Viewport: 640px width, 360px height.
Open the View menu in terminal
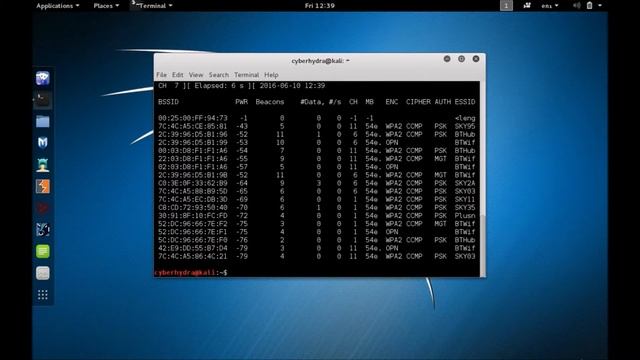click(x=196, y=75)
